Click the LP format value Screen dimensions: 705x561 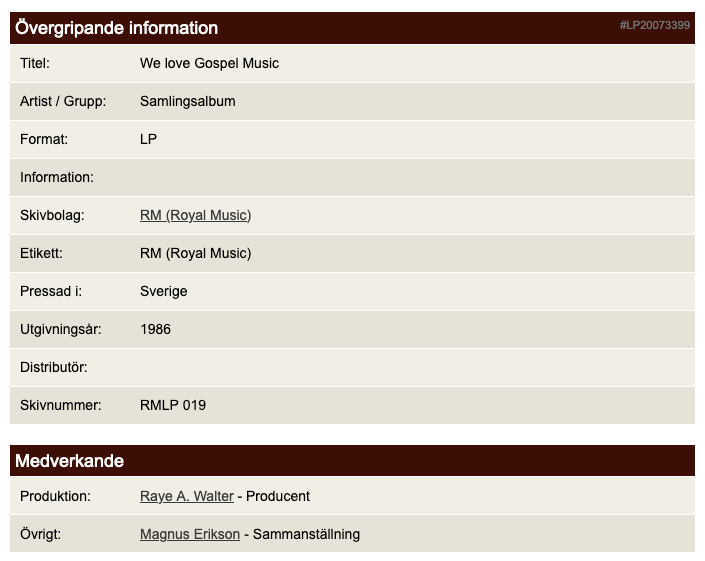point(149,139)
